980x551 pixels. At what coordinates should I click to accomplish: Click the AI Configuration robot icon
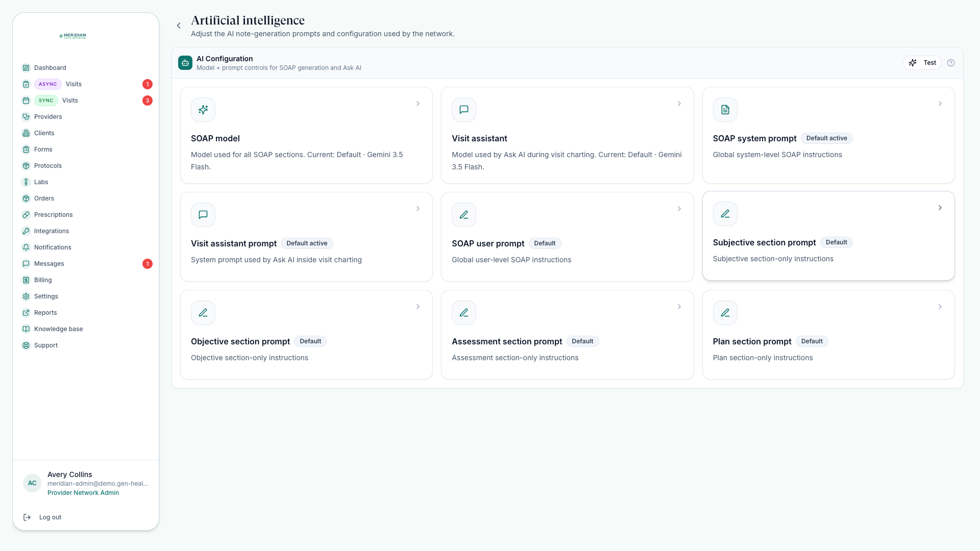185,63
